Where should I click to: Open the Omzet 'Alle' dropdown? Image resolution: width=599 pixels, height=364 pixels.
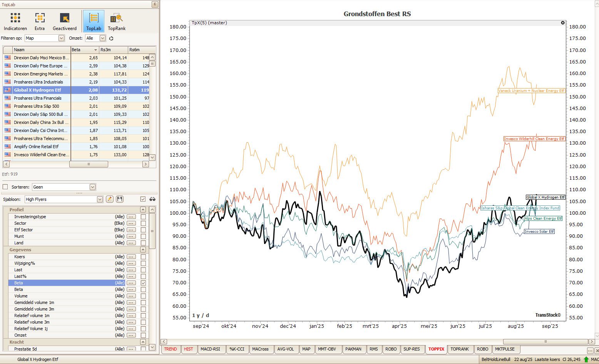click(102, 38)
